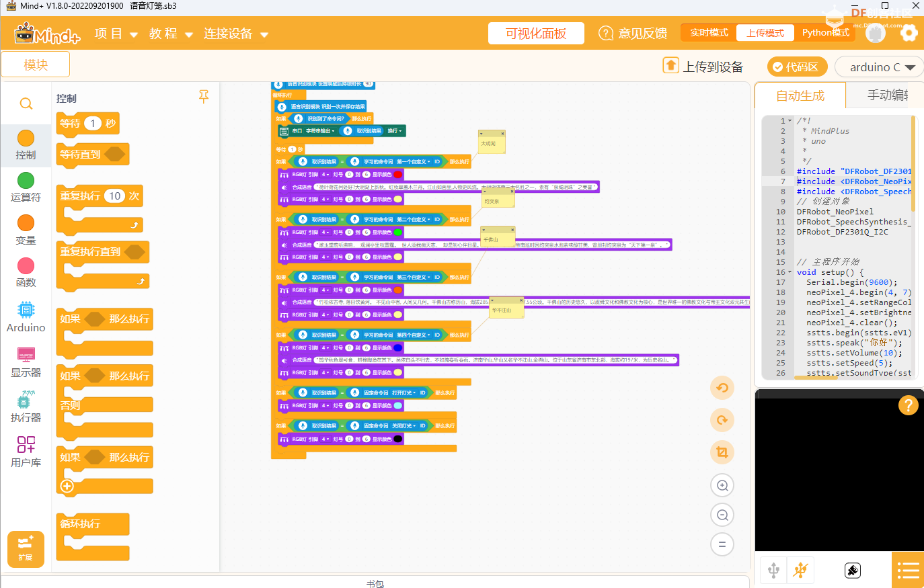Open 第二个自定义 command word dropdown
The image size is (924, 588).
pos(414,220)
